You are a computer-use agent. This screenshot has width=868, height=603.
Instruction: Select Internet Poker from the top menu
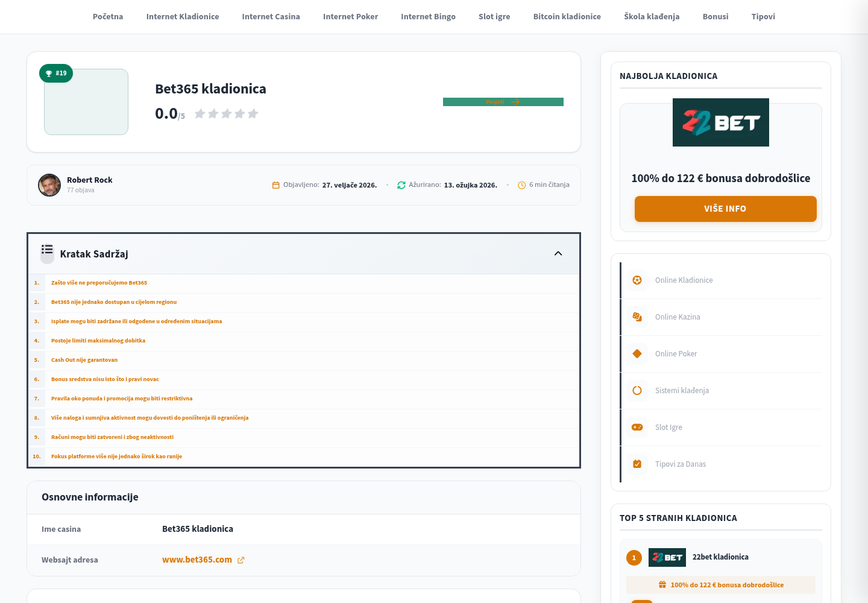click(351, 17)
